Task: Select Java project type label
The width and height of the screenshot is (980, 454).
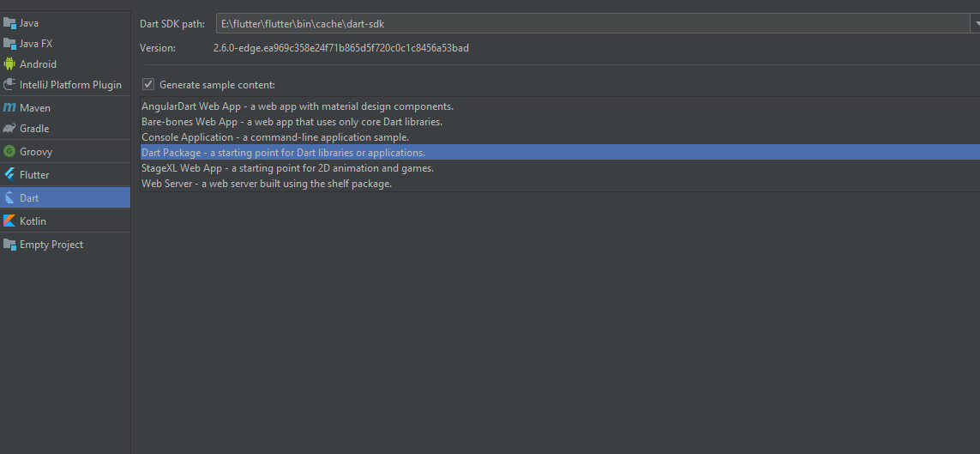Action: [x=29, y=23]
